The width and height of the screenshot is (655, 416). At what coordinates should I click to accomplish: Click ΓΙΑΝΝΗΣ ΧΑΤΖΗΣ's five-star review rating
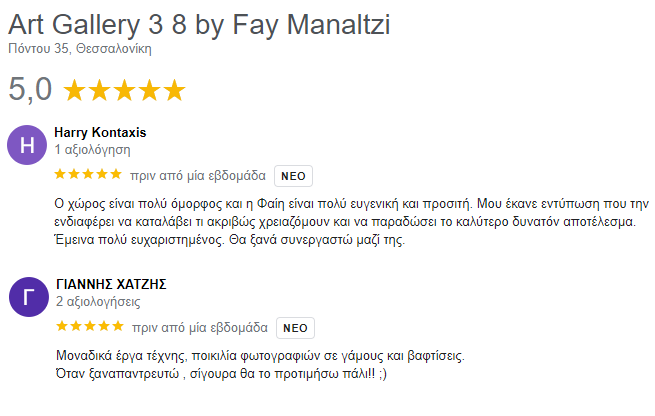pyautogui.click(x=88, y=327)
